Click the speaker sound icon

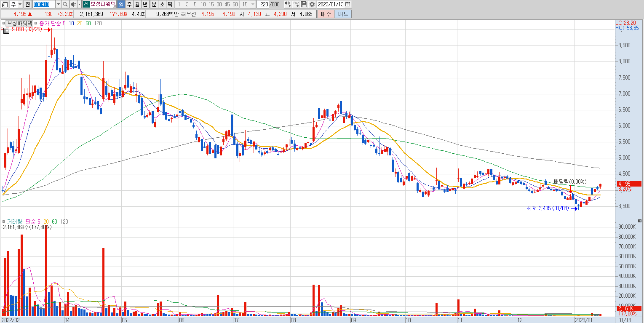(73, 4)
